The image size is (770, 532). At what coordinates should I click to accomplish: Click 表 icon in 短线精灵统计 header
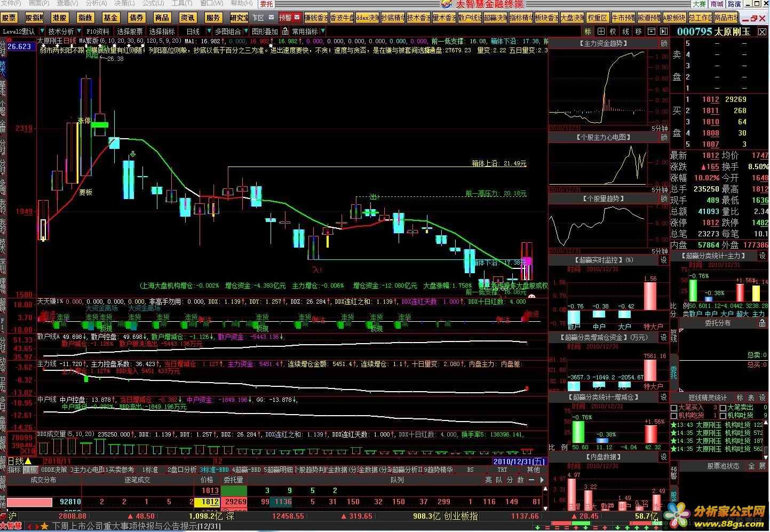751,398
